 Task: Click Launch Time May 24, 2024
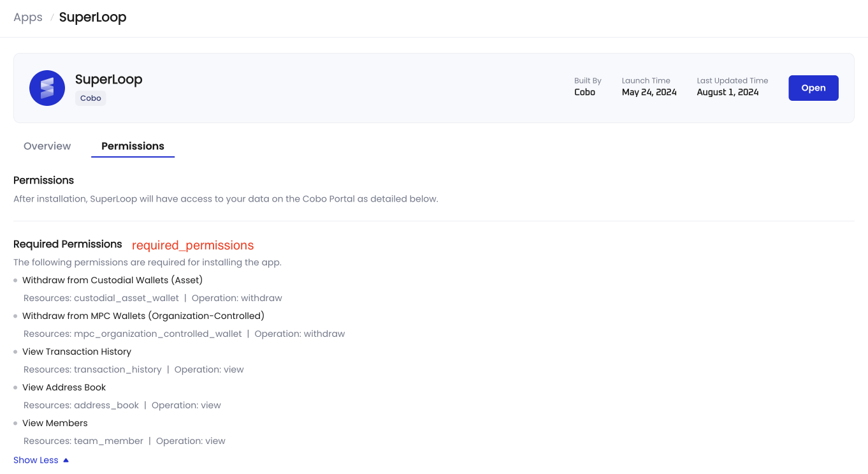(649, 92)
